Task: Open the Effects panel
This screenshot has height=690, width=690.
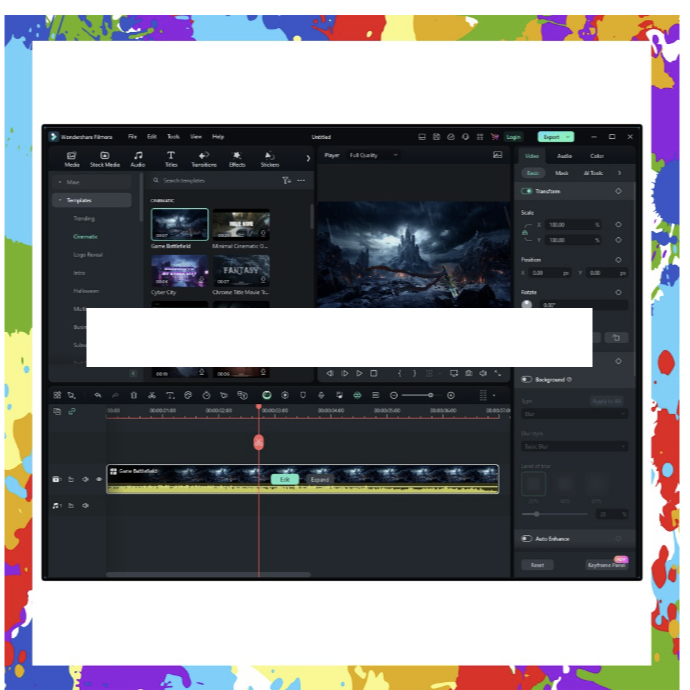Action: click(x=237, y=159)
